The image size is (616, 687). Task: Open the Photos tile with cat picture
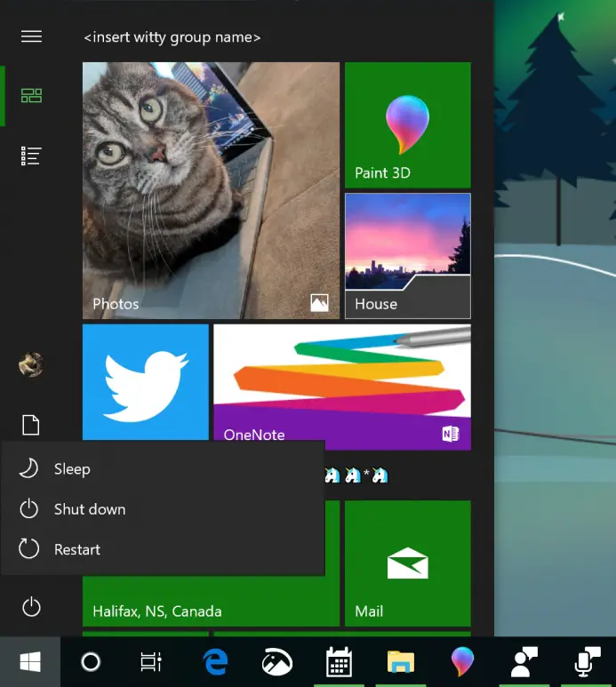click(211, 190)
